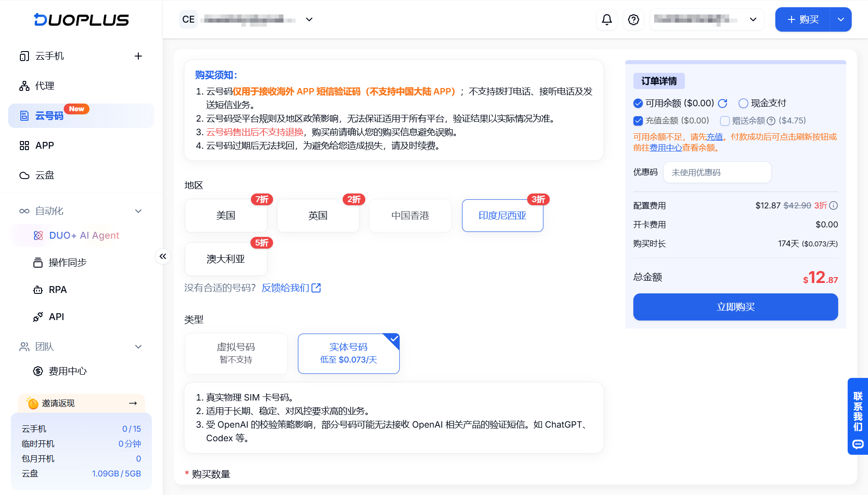This screenshot has width=868, height=495.
Task: Click the 操作同步 icon
Action: point(38,263)
